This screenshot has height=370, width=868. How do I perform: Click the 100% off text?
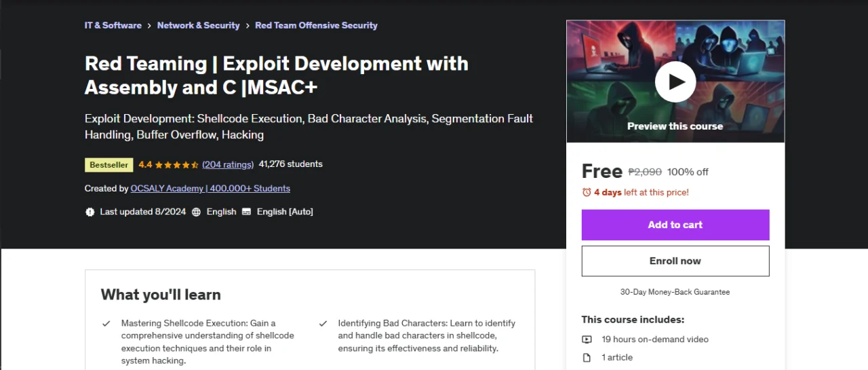click(x=688, y=172)
